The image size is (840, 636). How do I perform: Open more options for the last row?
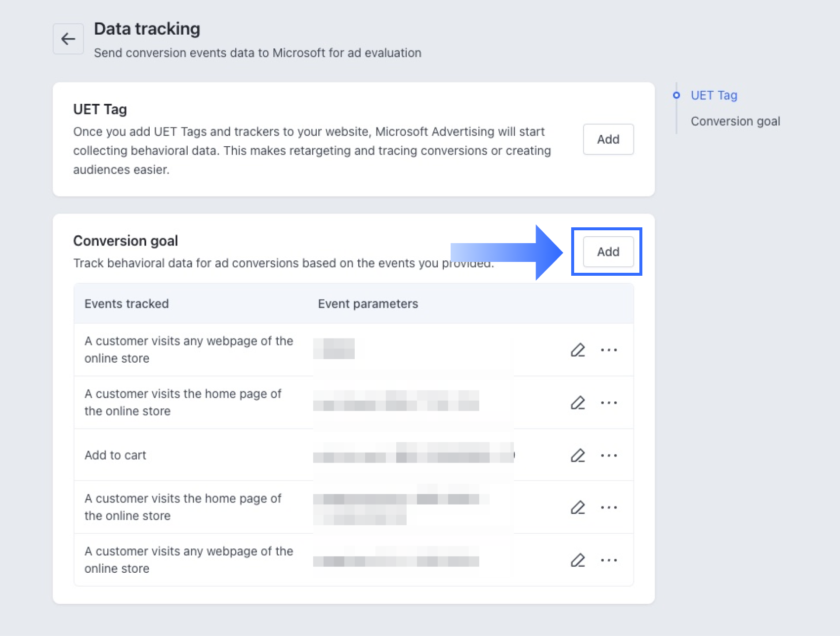click(x=609, y=560)
